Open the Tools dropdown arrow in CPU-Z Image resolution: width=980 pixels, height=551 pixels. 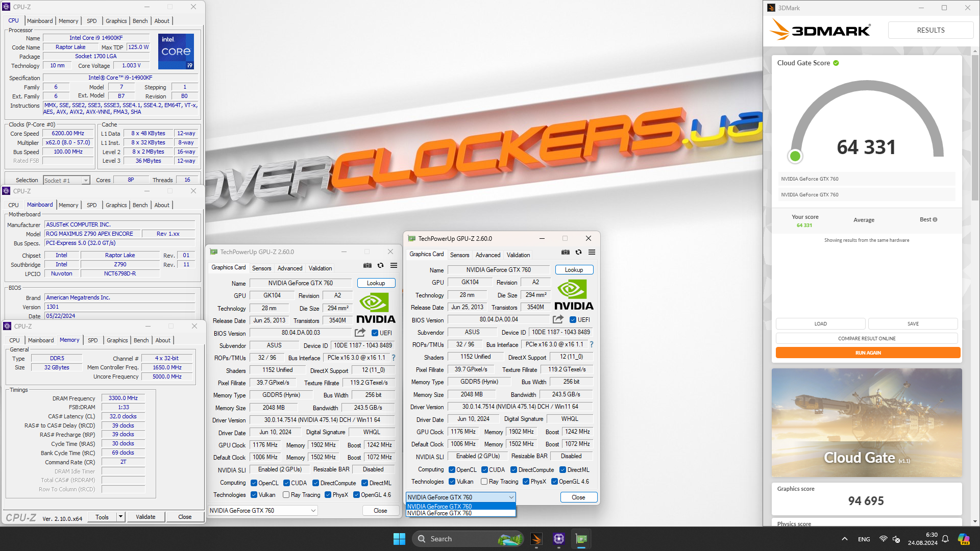coord(120,517)
